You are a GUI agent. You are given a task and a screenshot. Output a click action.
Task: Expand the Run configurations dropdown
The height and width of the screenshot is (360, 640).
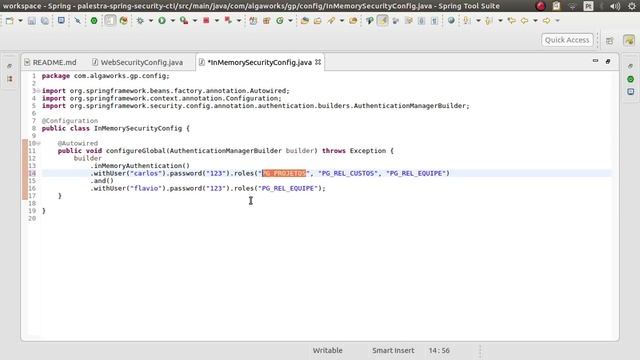[x=172, y=20]
